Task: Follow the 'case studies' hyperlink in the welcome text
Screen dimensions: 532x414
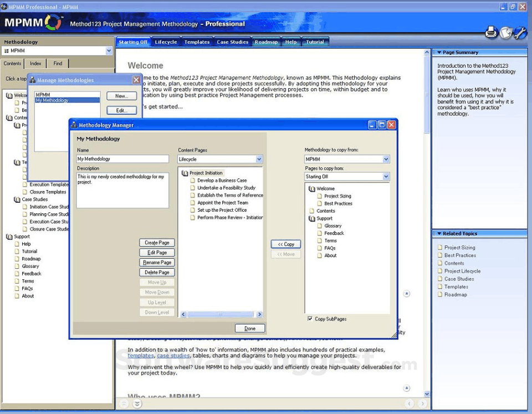Action: [x=173, y=355]
